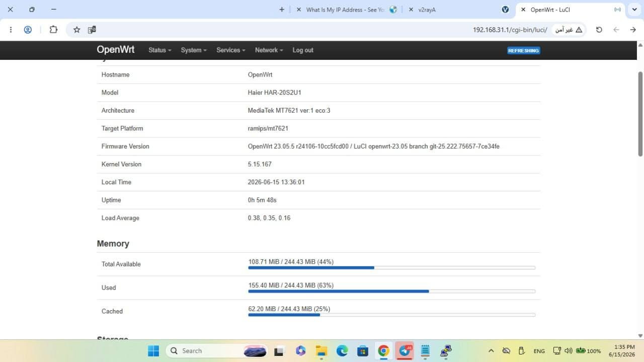
Task: Open the Chrome profile avatar
Action: tap(28, 30)
